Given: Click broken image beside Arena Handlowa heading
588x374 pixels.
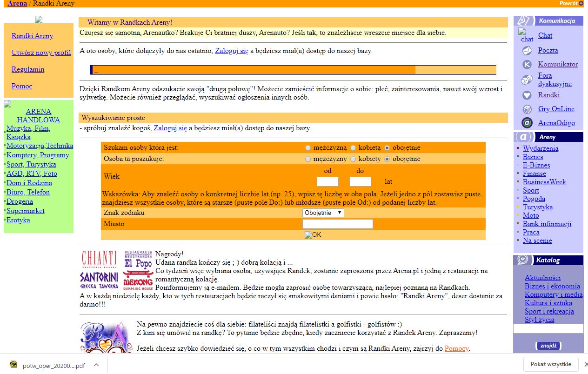Looking at the screenshot, I should tap(7, 104).
